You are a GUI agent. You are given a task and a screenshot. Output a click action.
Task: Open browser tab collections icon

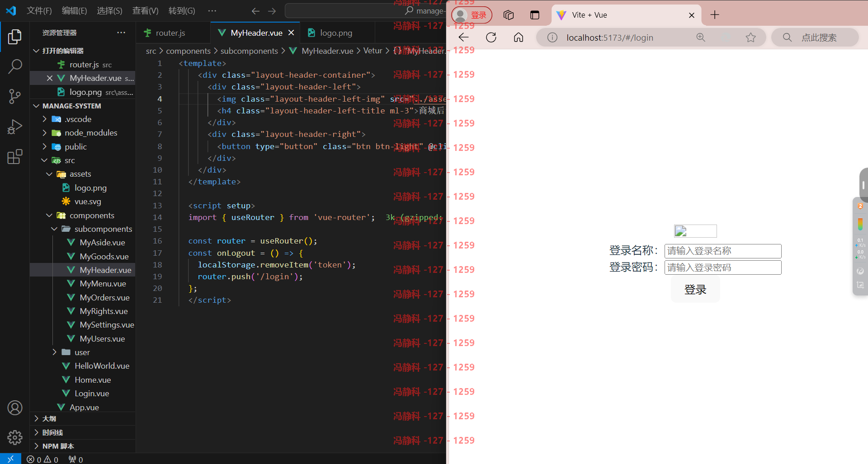click(x=509, y=15)
